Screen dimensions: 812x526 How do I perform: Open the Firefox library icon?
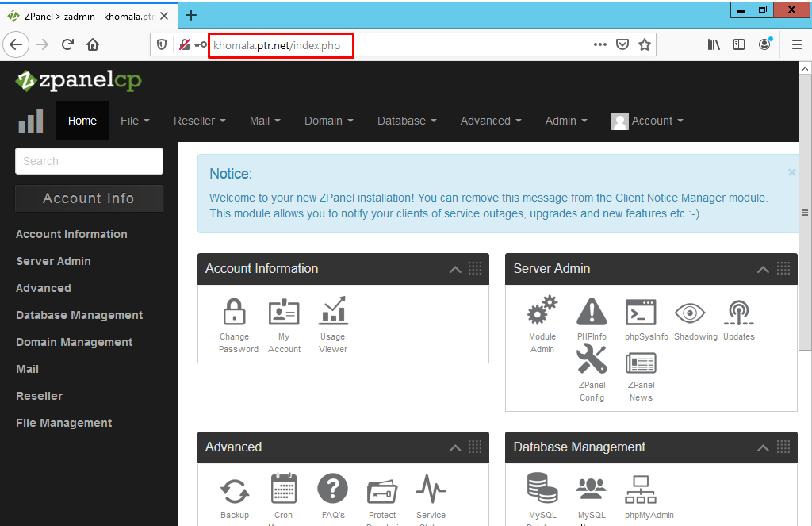pyautogui.click(x=714, y=44)
